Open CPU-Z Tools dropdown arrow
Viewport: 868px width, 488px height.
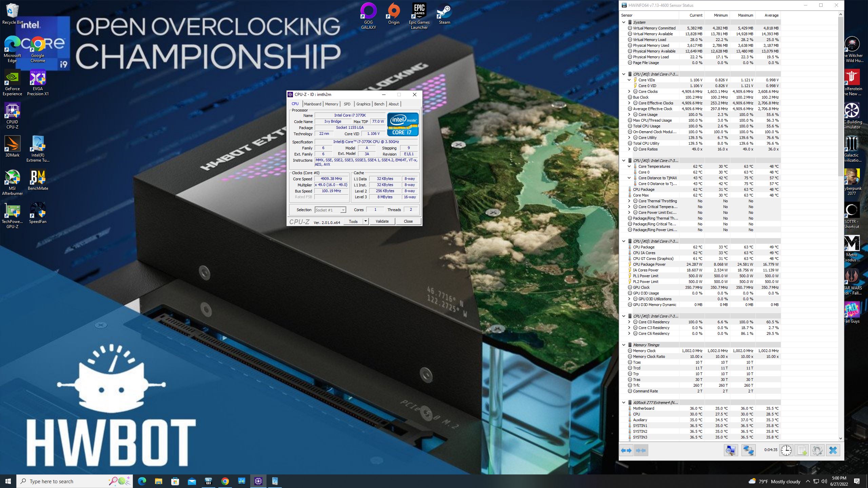click(366, 221)
